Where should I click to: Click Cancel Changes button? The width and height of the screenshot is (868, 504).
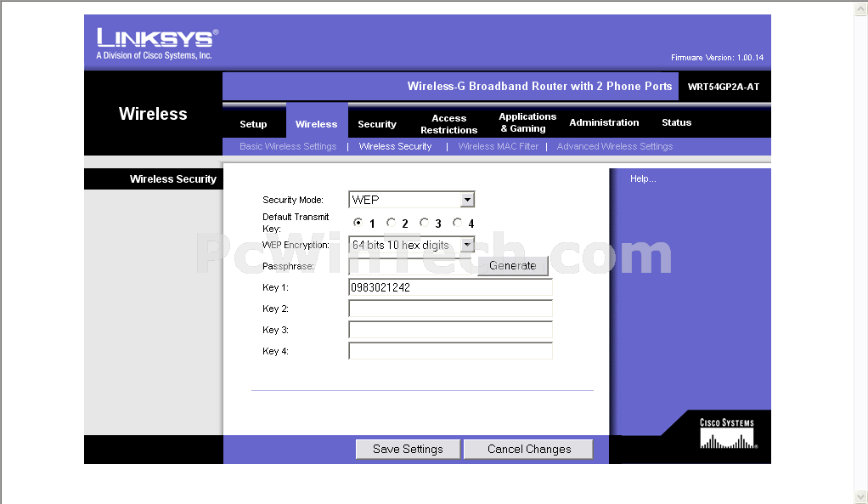tap(528, 449)
